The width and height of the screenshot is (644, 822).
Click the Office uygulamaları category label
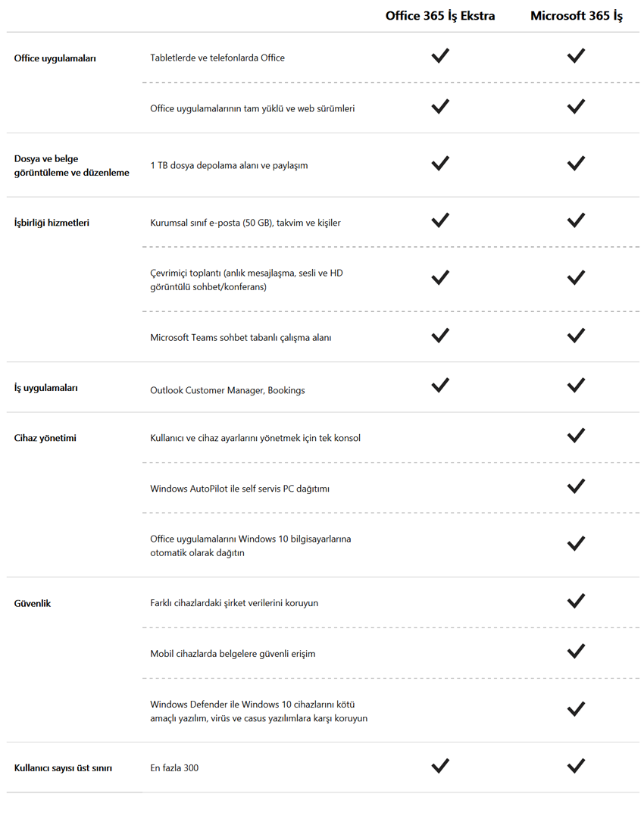(55, 58)
